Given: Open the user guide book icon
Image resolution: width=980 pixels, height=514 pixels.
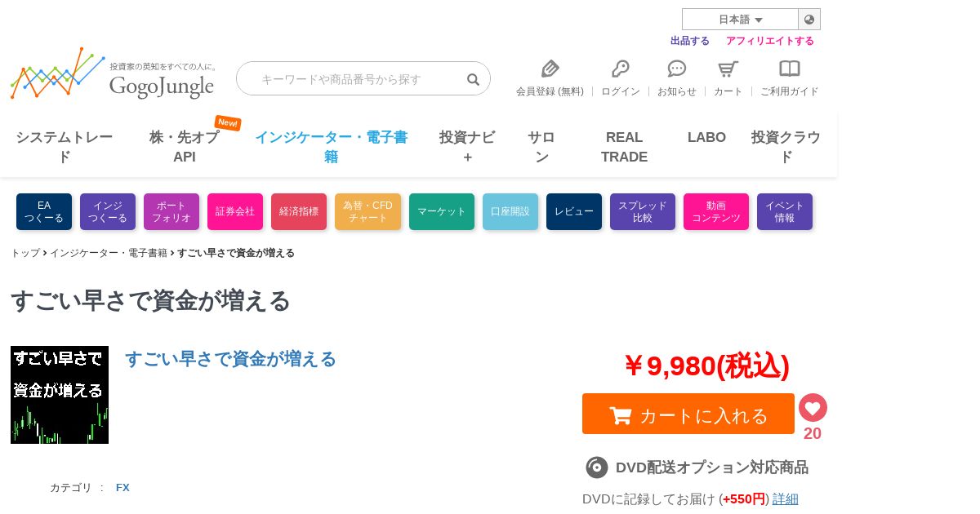Looking at the screenshot, I should [790, 69].
